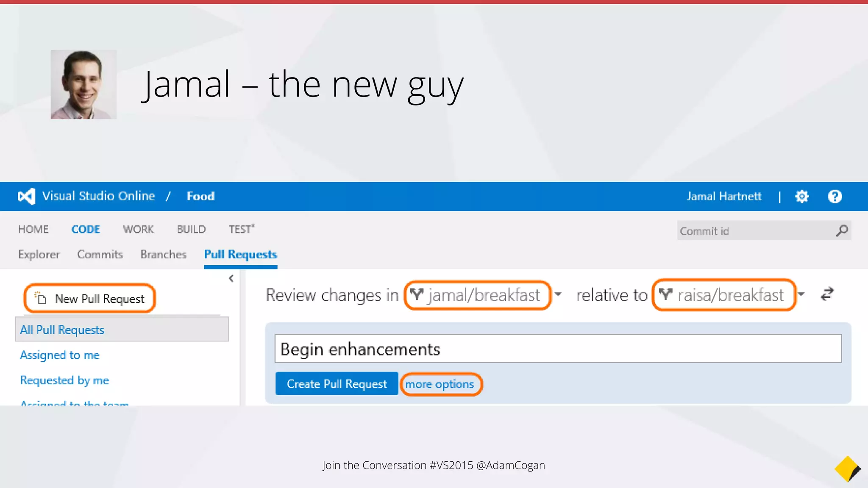This screenshot has height=488, width=868.
Task: Open the WORK hub
Action: point(138,230)
